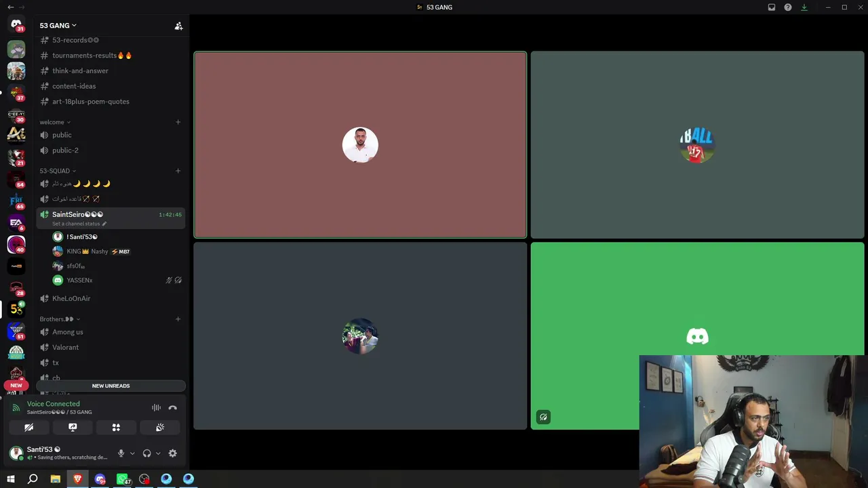Open server with 37 unread badge
Screen dimensions: 868x488
pos(16,92)
